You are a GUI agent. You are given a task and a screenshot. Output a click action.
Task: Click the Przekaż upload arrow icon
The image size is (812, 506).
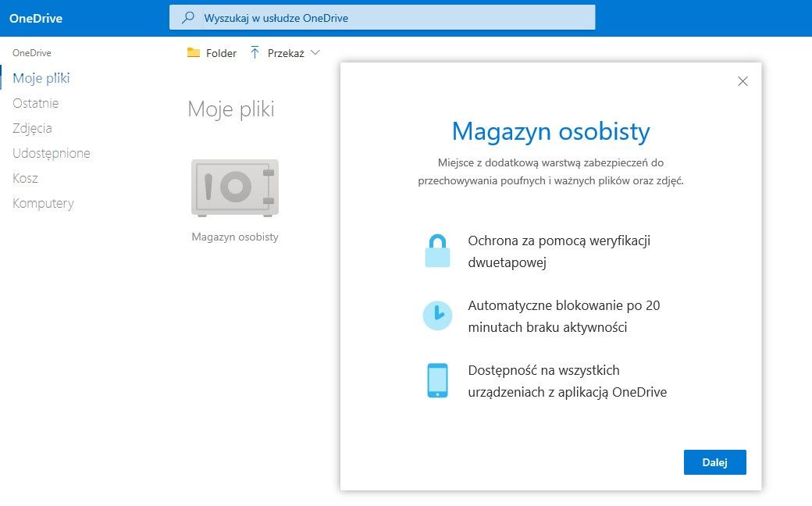point(255,52)
